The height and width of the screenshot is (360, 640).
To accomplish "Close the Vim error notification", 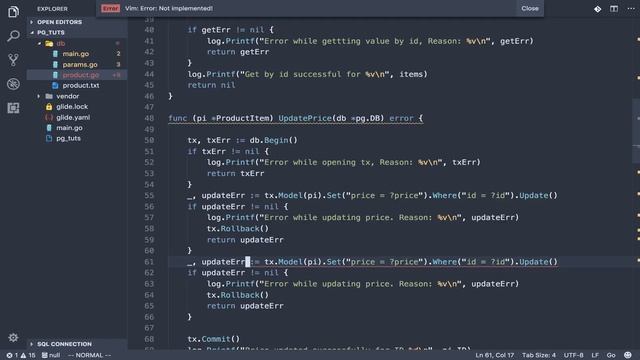I will click(530, 8).
